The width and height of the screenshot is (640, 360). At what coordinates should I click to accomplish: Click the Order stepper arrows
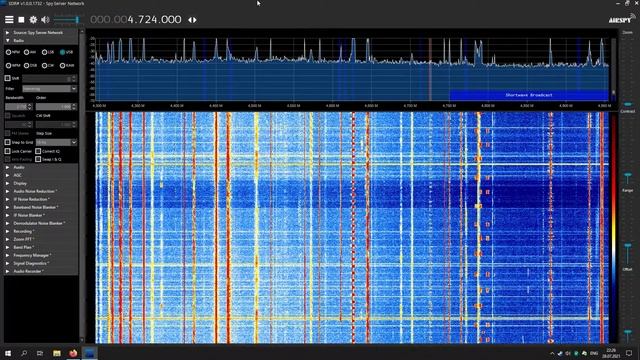(x=74, y=107)
